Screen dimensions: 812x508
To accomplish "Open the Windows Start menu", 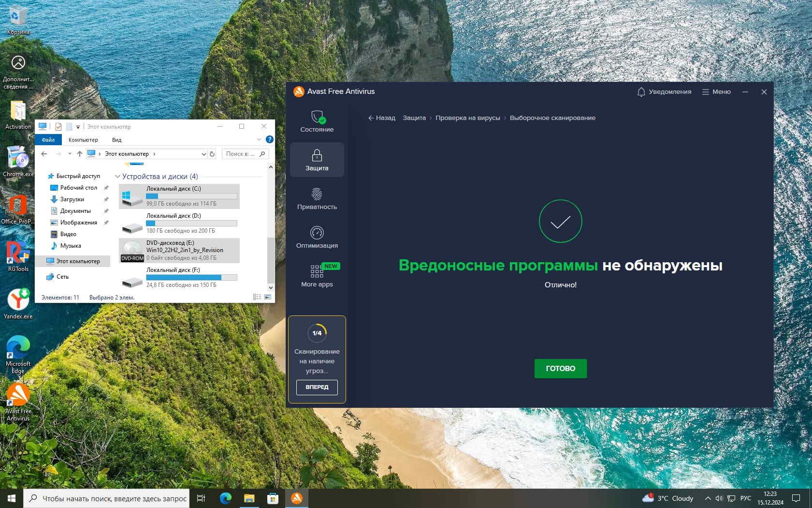I will point(12,498).
